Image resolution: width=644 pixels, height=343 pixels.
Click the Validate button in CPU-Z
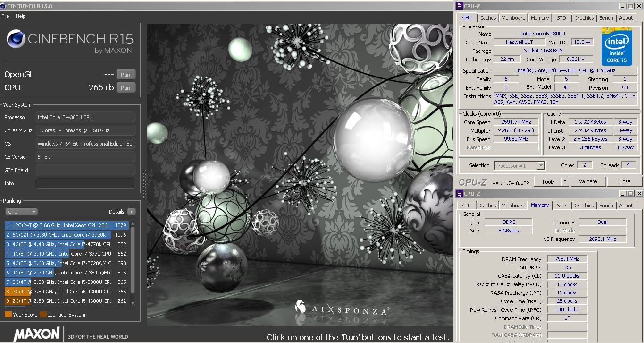588,181
